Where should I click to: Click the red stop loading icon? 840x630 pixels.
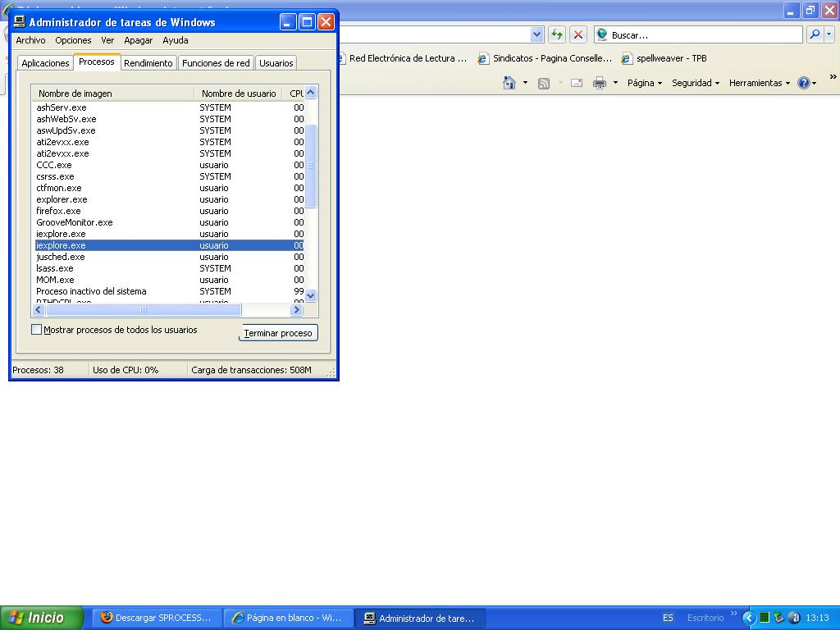click(x=578, y=34)
